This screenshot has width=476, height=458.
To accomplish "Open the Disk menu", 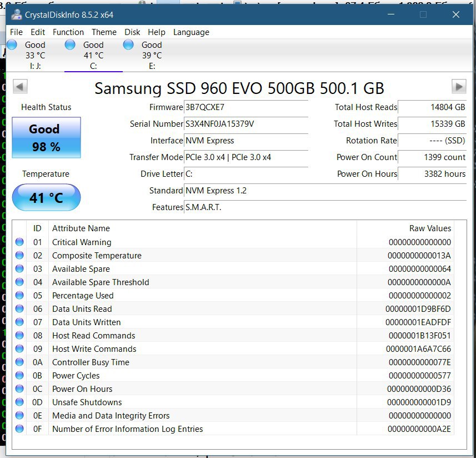I will point(132,32).
